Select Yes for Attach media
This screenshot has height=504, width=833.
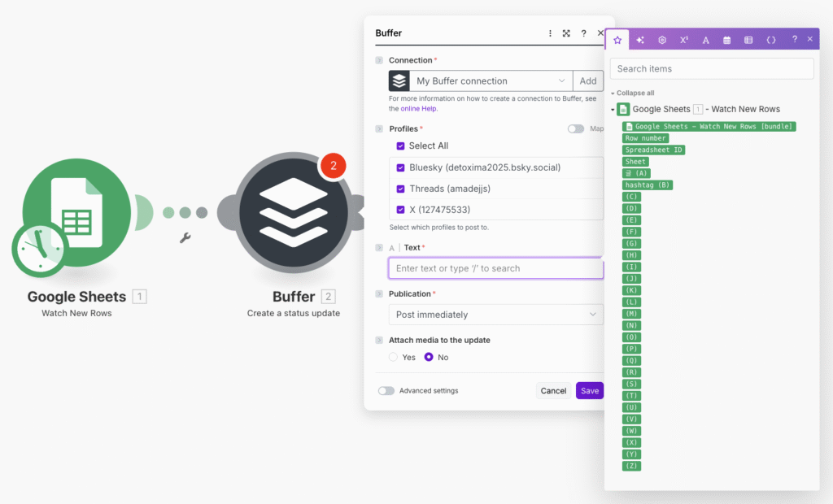394,357
